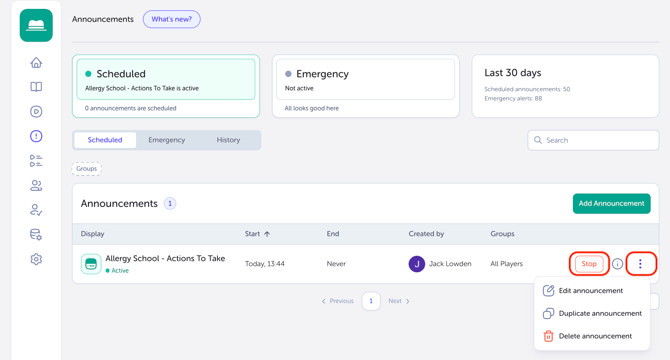
Task: Switch to the Emergency tab
Action: pyautogui.click(x=167, y=140)
